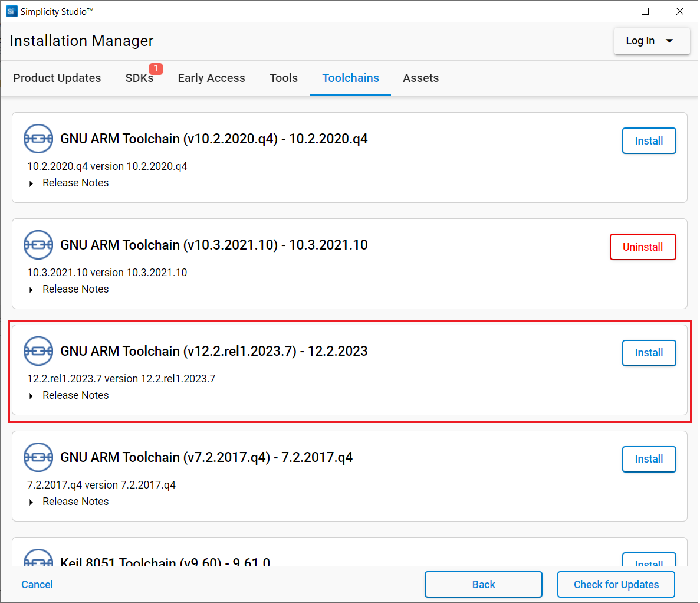Click the notification badge on SDKs tab
The height and width of the screenshot is (603, 700).
click(156, 68)
